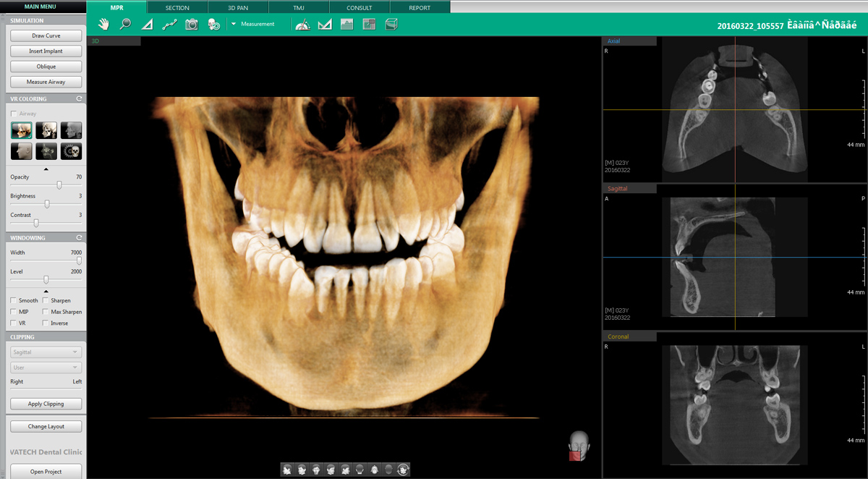Open the Sagittal clipping plane dropdown
Image resolution: width=868 pixels, height=479 pixels.
click(x=45, y=352)
